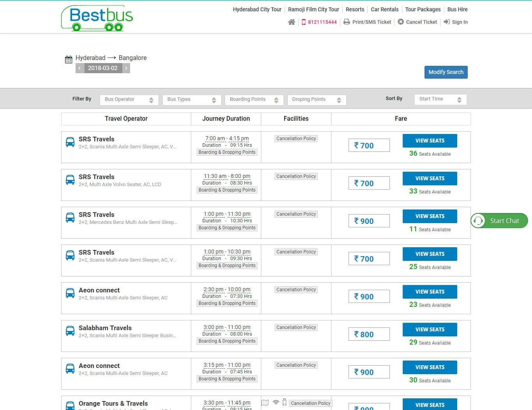Open the Start Time sort dropdown
532x410 pixels.
tap(440, 99)
